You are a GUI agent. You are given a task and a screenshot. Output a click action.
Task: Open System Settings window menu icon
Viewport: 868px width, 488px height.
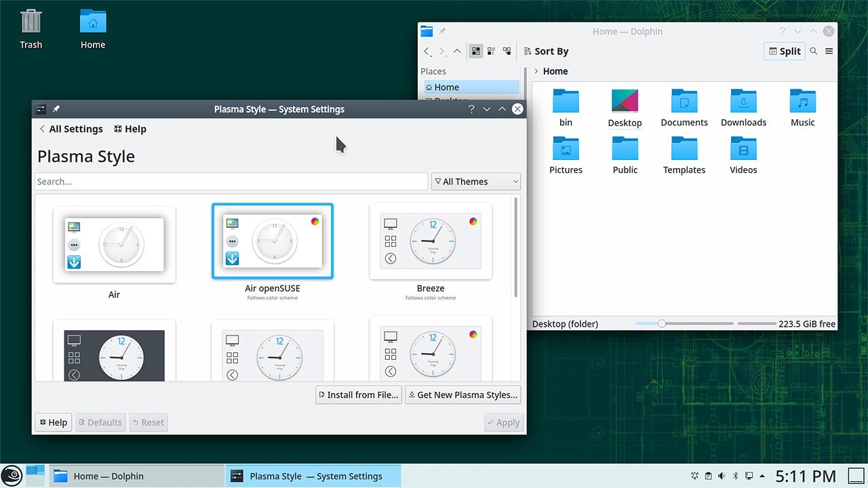point(41,109)
